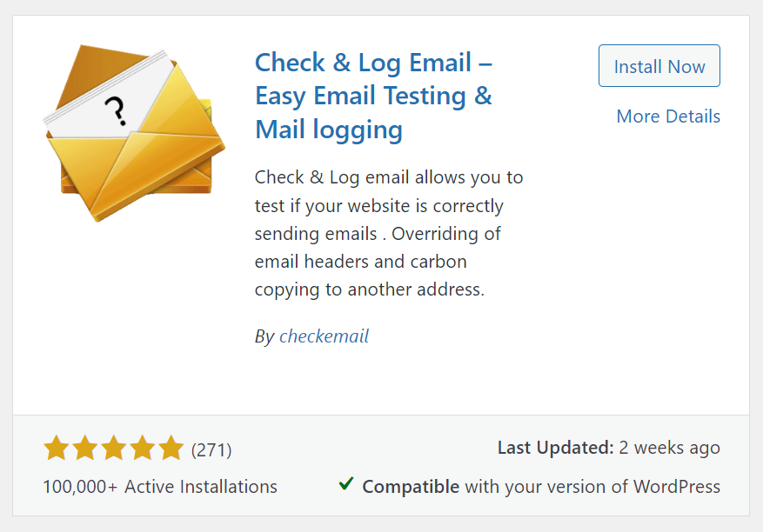Select the third rating star
Screen dimensions: 763x532
point(114,449)
